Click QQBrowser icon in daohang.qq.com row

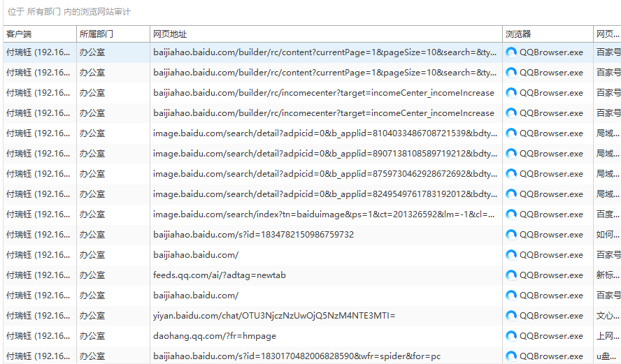511,336
